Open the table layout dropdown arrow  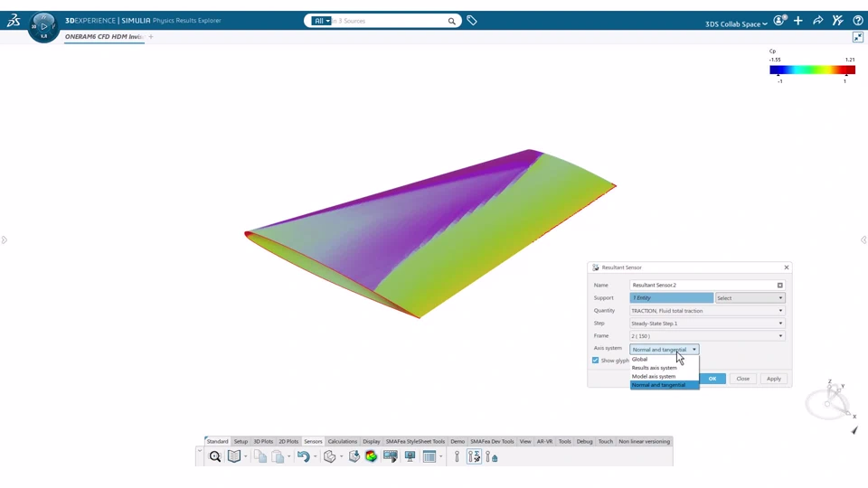point(440,456)
